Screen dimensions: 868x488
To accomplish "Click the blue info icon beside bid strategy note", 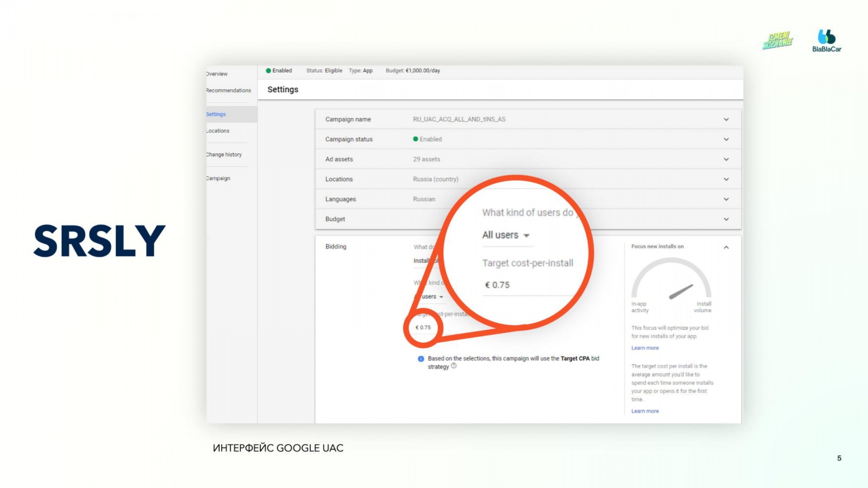I will pos(420,359).
